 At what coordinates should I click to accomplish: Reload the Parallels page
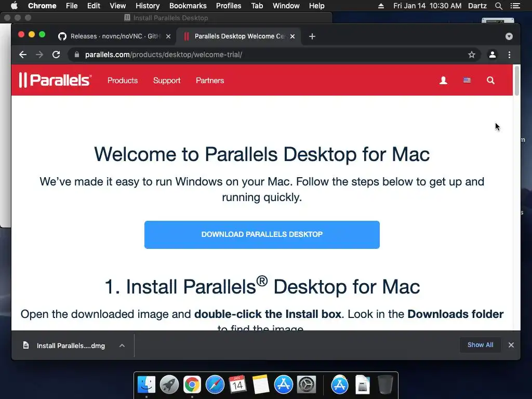pyautogui.click(x=56, y=55)
